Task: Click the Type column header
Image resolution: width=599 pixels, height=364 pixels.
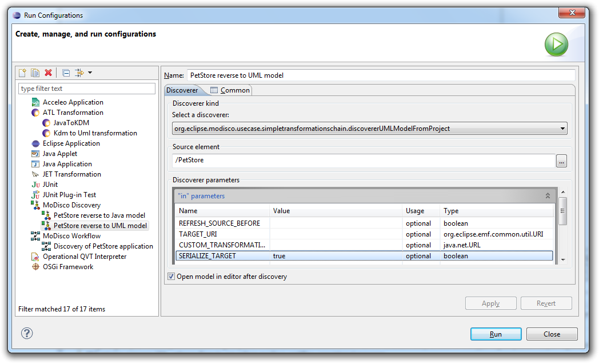Action: [497, 211]
